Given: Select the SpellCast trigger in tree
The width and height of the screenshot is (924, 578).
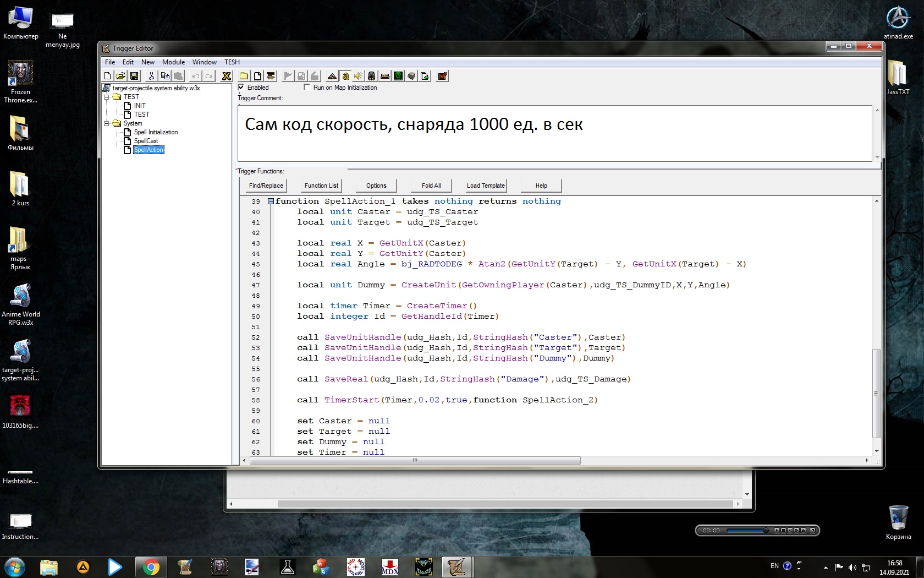Looking at the screenshot, I should tap(146, 141).
